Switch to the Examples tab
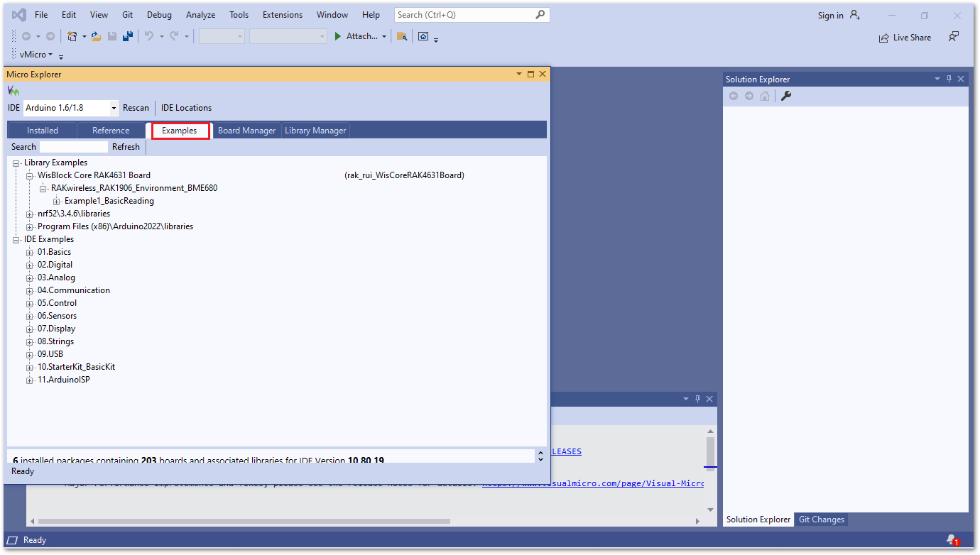 click(x=180, y=131)
